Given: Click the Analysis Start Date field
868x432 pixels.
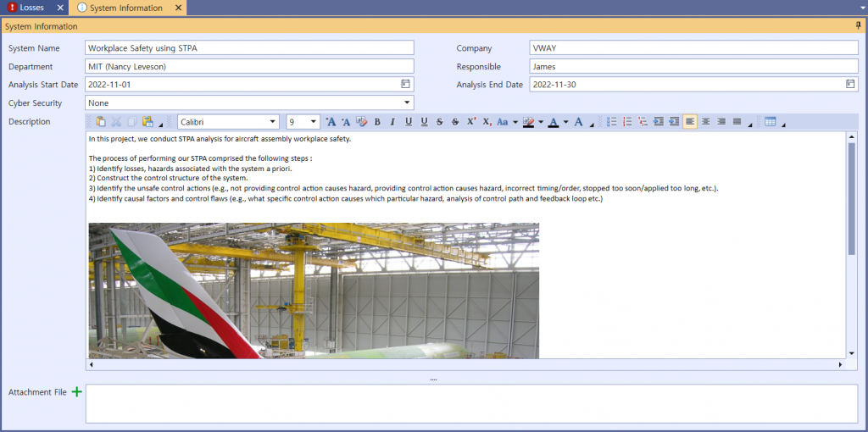Looking at the screenshot, I should tap(250, 84).
